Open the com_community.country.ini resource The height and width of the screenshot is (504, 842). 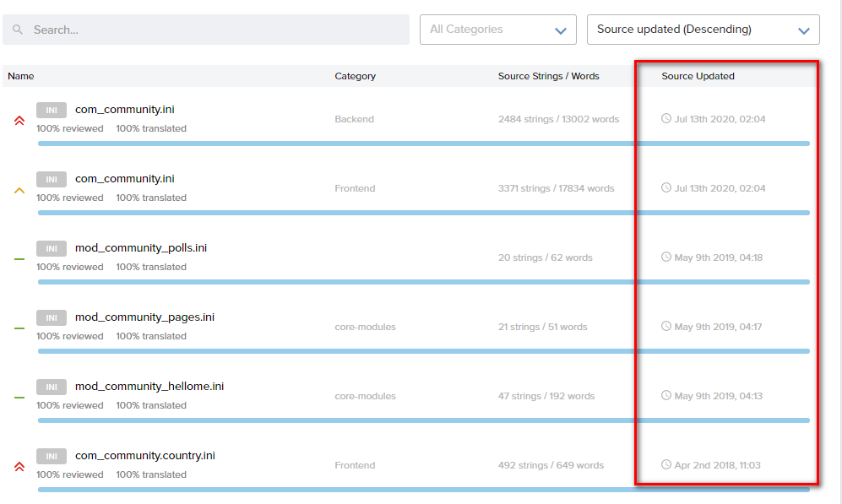coord(144,456)
